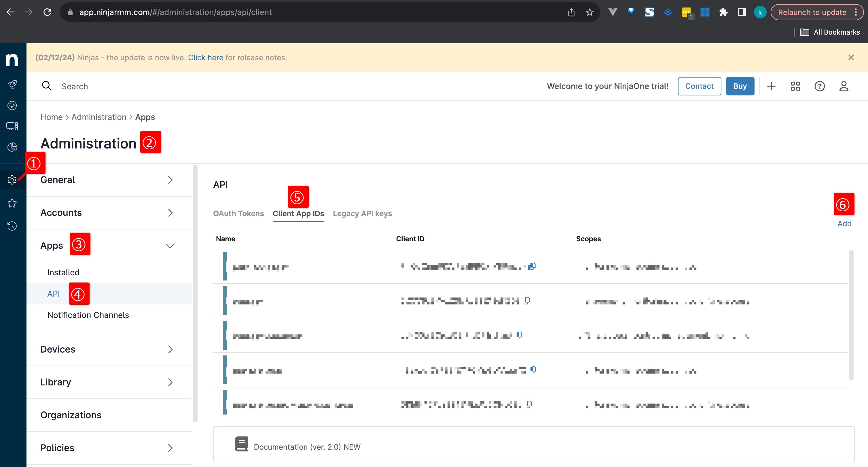Click the Name column header
Viewport: 868px width, 467px height.
pyautogui.click(x=225, y=239)
